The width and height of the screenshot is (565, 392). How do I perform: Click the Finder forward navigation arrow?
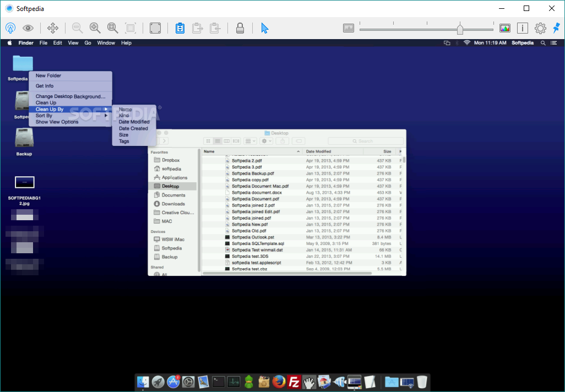pyautogui.click(x=164, y=141)
